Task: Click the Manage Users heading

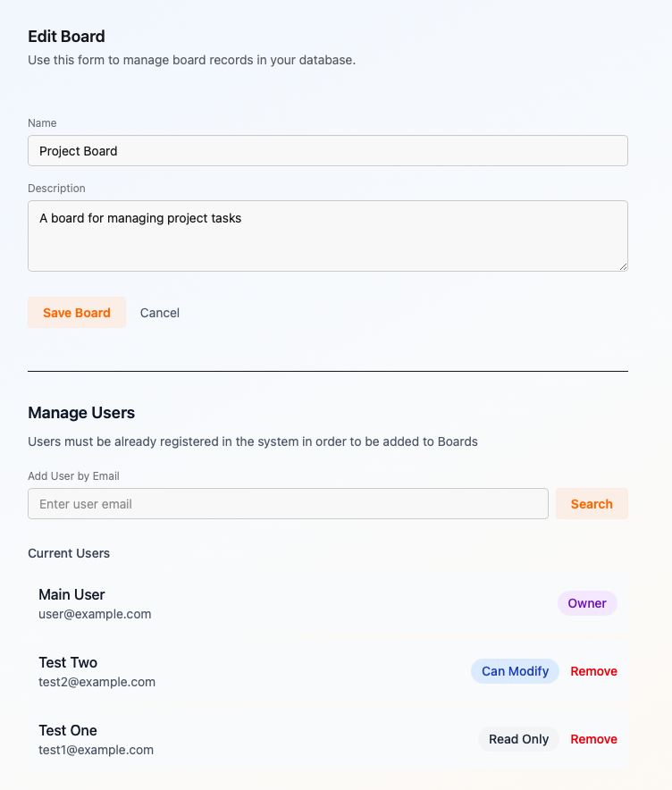Action: (81, 413)
